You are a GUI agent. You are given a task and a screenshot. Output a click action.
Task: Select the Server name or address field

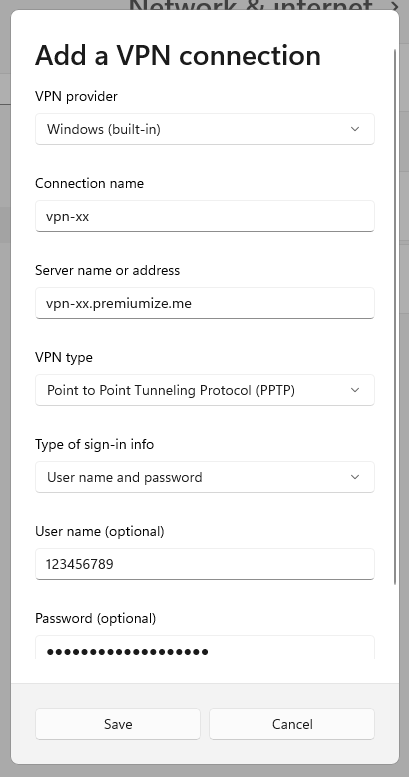click(x=205, y=303)
